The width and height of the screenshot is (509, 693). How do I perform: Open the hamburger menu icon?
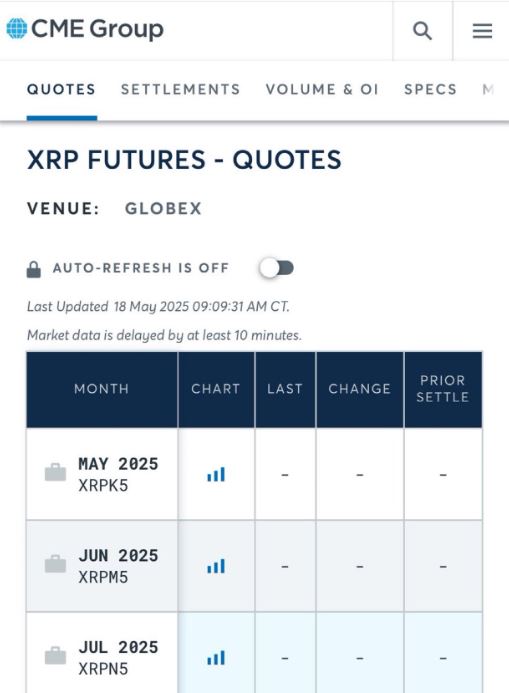pos(482,31)
